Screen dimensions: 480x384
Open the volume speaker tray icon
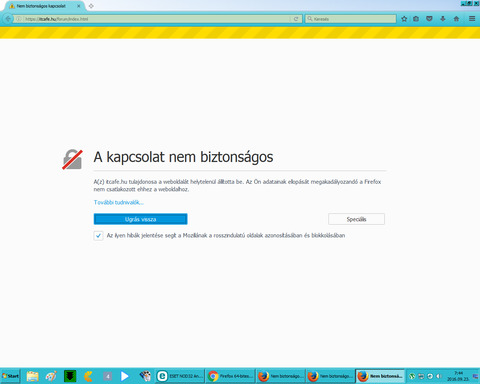(x=439, y=376)
